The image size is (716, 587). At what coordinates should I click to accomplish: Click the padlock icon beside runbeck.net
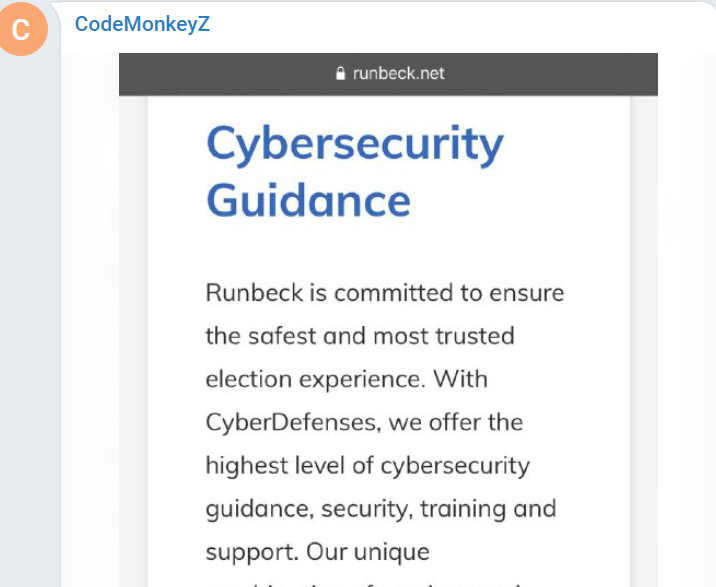[x=340, y=73]
